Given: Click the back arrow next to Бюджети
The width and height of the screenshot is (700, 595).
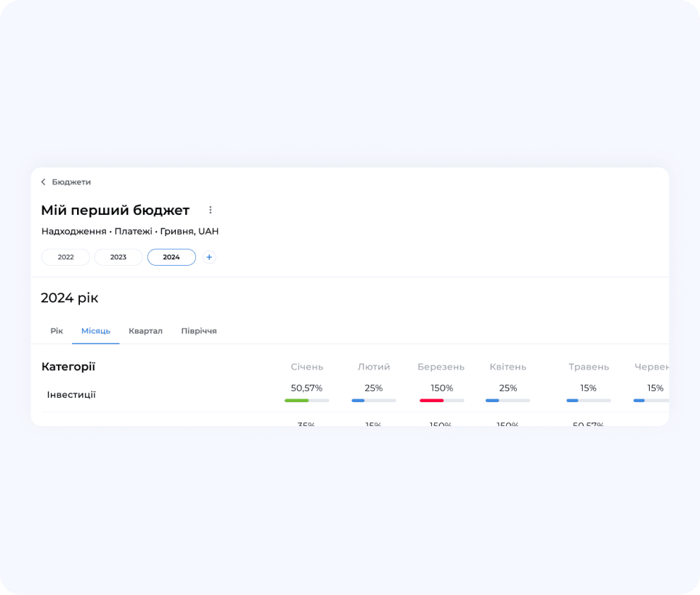Looking at the screenshot, I should 43,182.
